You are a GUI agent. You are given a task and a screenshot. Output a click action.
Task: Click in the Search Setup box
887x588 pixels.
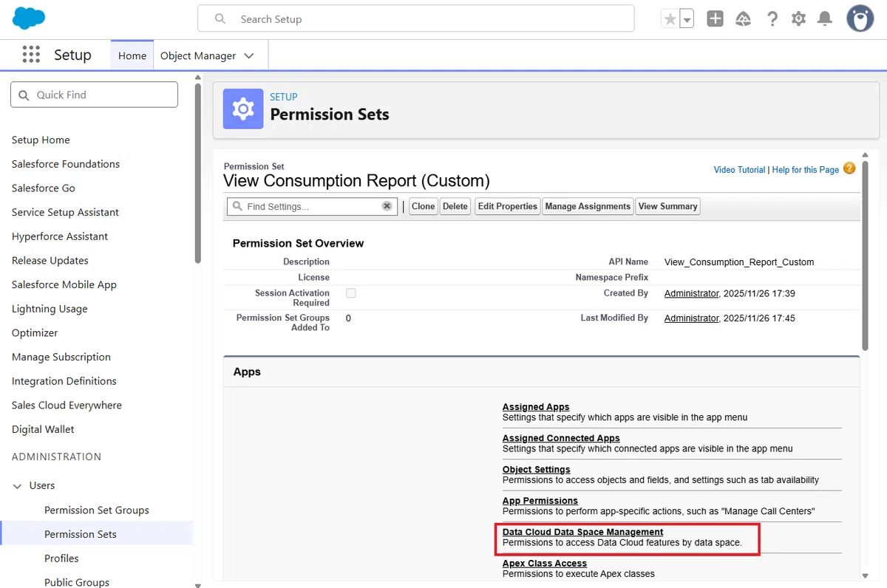point(416,19)
